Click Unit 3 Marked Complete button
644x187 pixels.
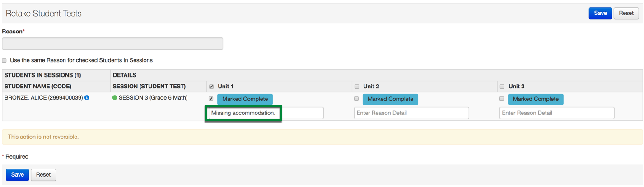pos(536,99)
